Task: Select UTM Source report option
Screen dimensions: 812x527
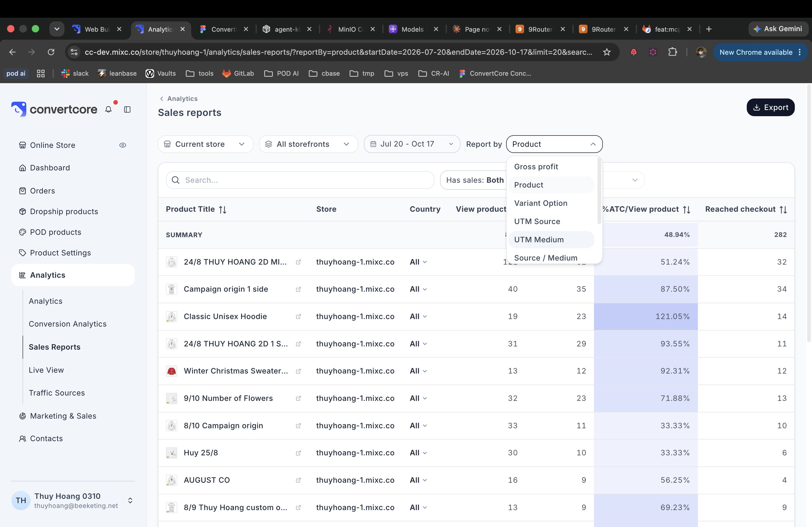Action: pyautogui.click(x=551, y=221)
